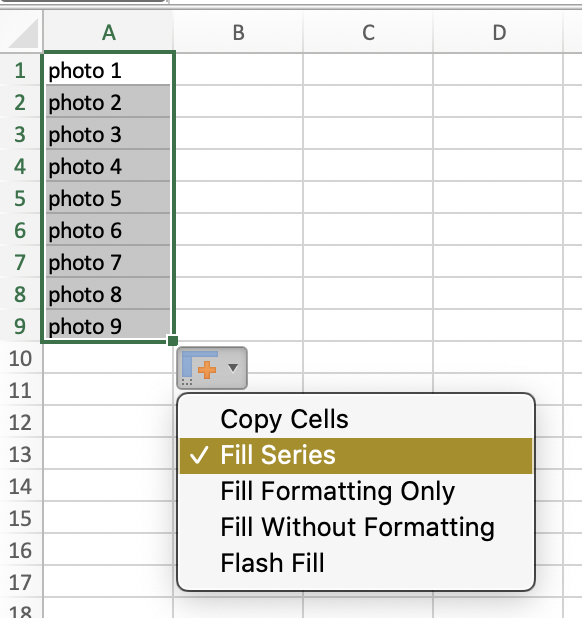Click the cell containing photo 5
Screen dimensions: 582x618
[x=108, y=197]
